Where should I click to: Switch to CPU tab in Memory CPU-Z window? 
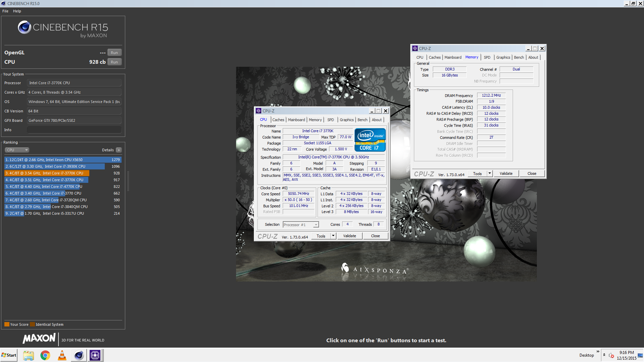[x=420, y=57]
